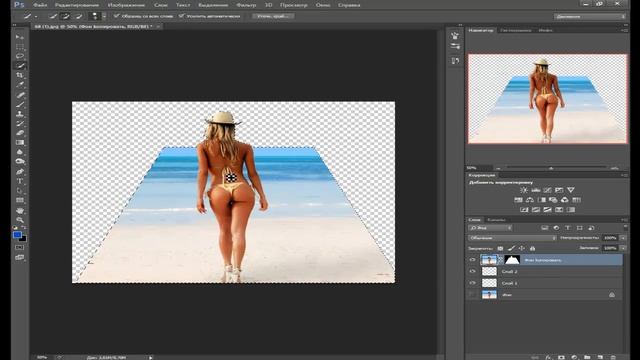Click the Инфо tab

[x=545, y=30]
